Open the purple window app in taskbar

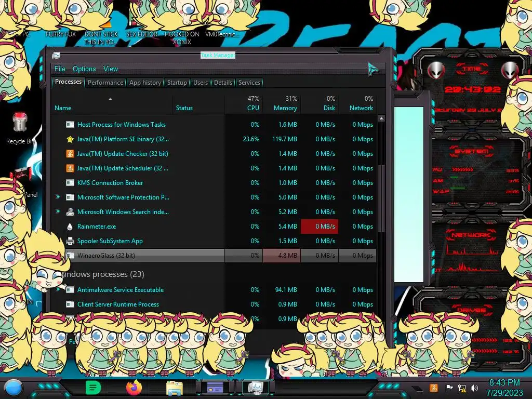click(x=215, y=388)
